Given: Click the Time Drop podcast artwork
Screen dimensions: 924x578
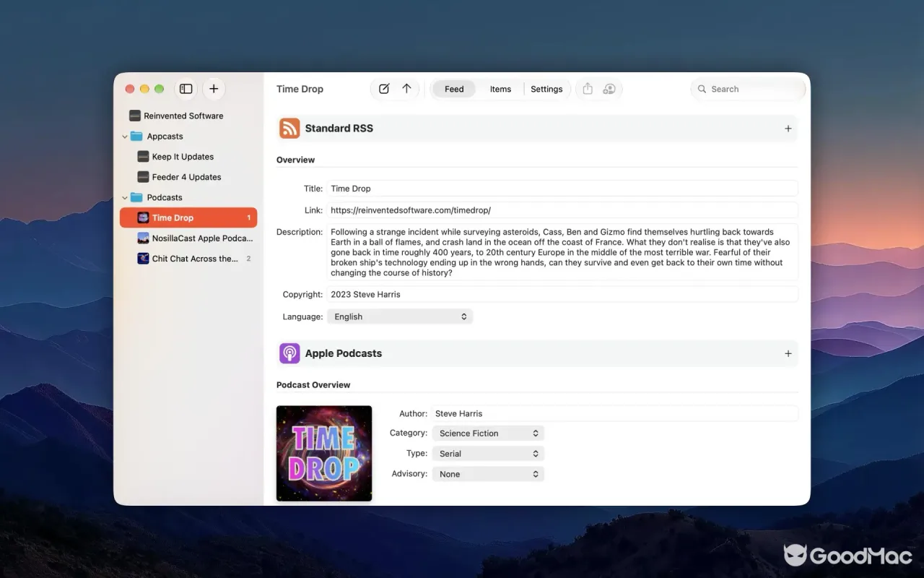Looking at the screenshot, I should (324, 453).
